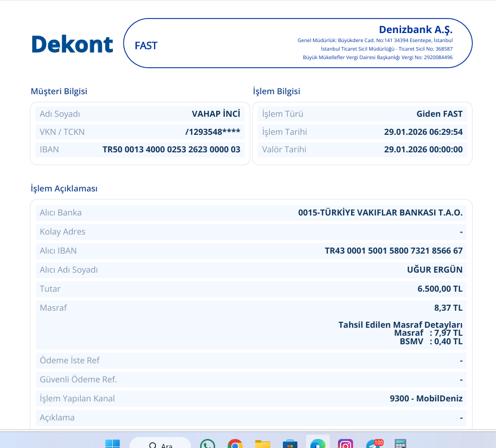Click the Alıcı Adı Soyadı label

69,270
